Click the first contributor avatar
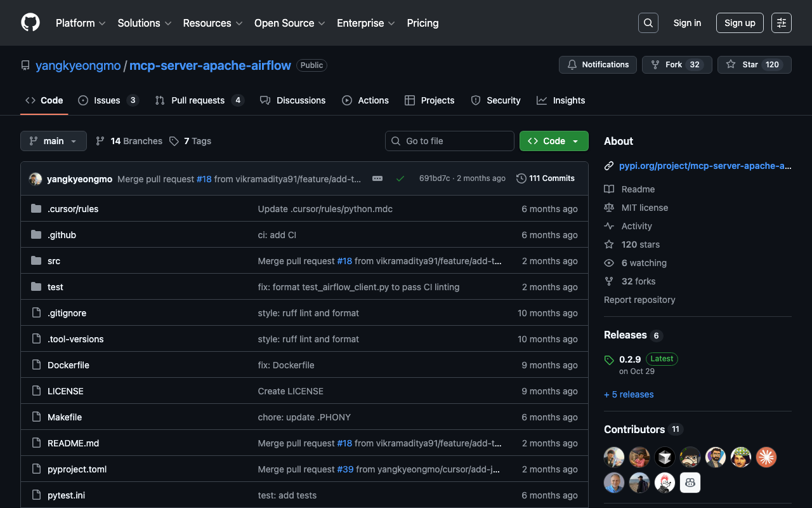Screen dimensions: 812x508 (614, 457)
